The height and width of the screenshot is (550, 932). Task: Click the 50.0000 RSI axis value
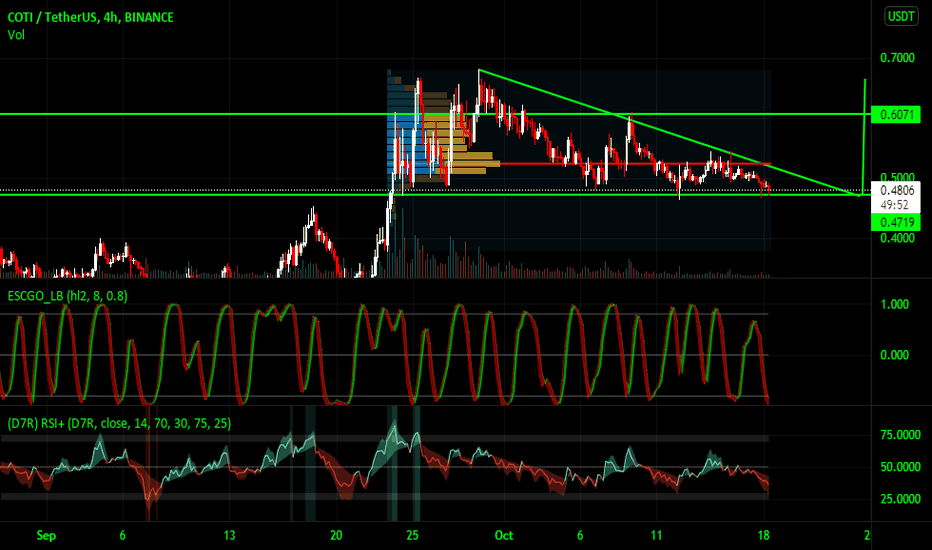(900, 467)
